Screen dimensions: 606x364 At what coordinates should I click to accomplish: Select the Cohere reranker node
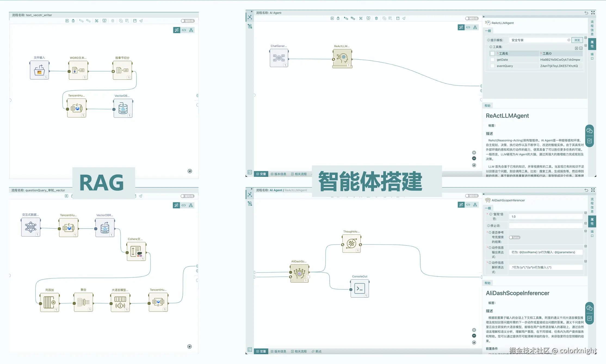click(x=136, y=251)
